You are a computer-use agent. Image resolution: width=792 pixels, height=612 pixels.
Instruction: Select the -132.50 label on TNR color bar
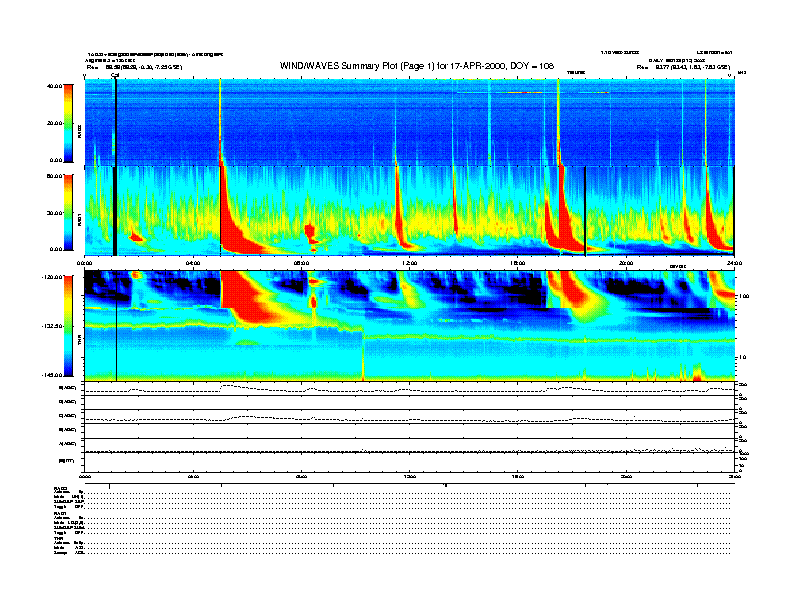(52, 326)
